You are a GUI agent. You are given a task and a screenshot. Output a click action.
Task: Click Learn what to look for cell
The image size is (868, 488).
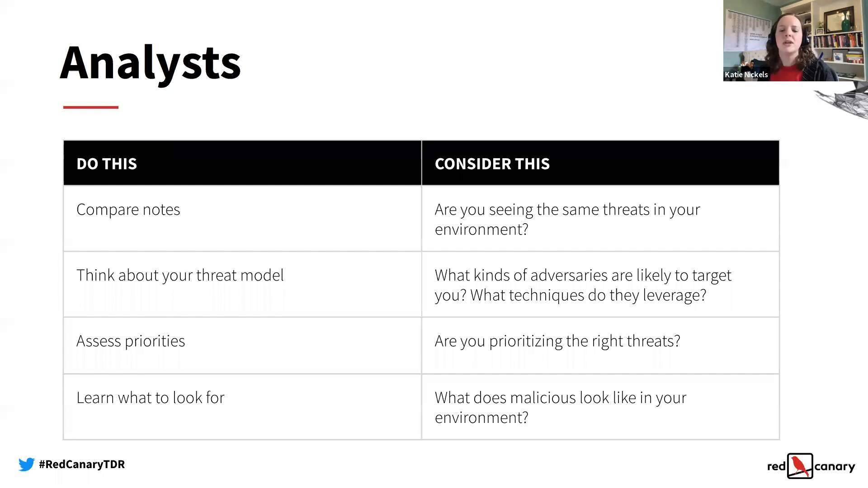(150, 398)
